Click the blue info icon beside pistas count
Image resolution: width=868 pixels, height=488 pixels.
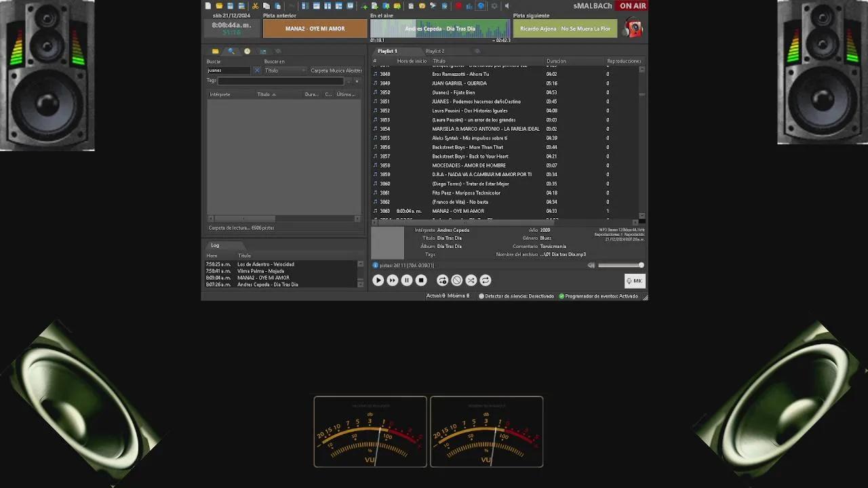point(376,265)
